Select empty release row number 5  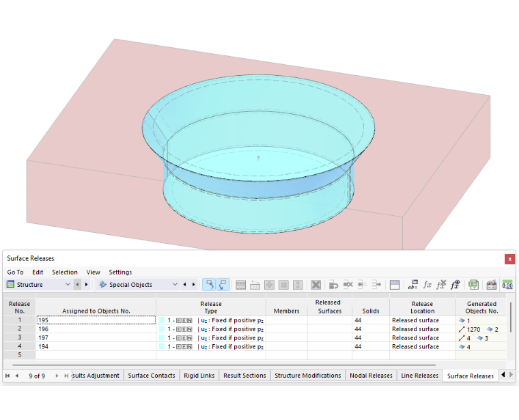[20, 355]
